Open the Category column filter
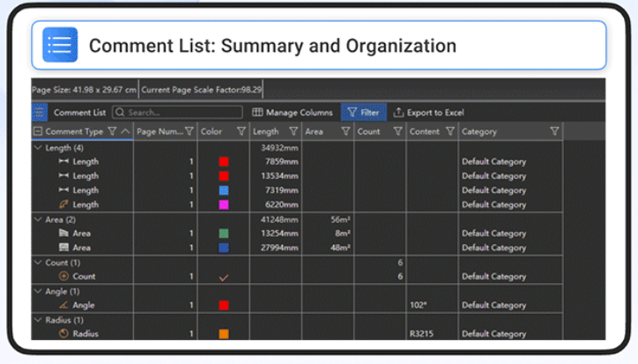The height and width of the screenshot is (364, 638). [x=554, y=131]
